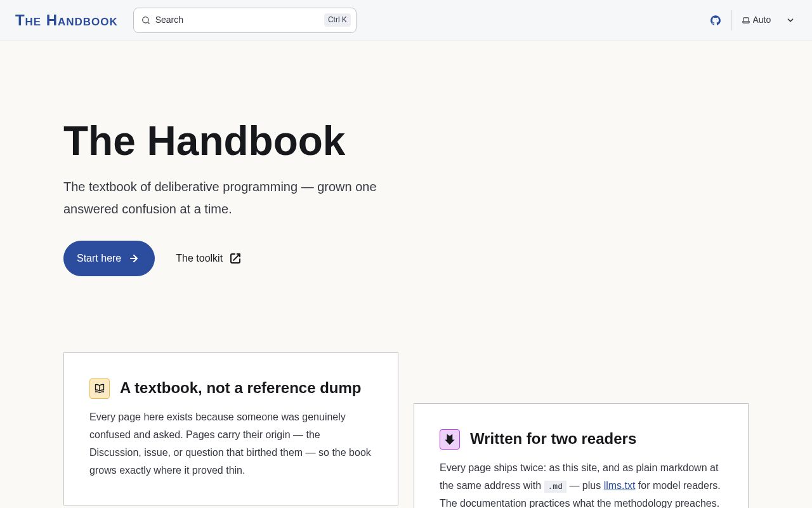Click the Ctrl K shortcut badge
This screenshot has width=812, height=508.
(x=337, y=20)
